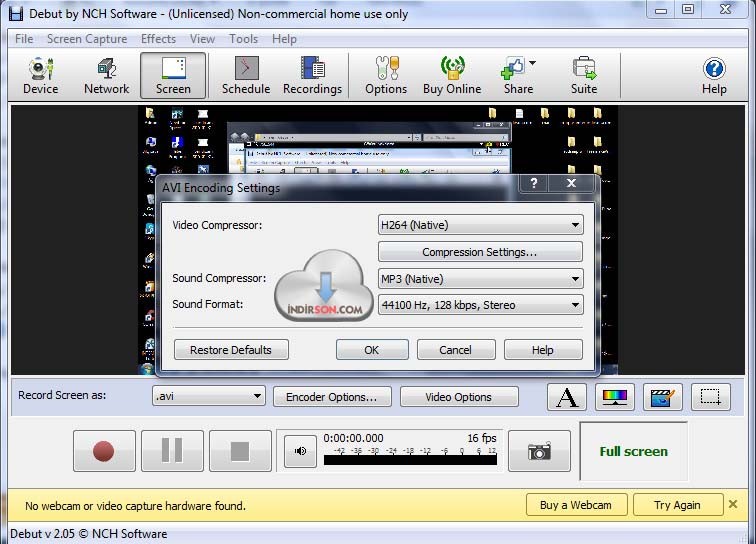Image resolution: width=756 pixels, height=544 pixels.
Task: Click the Debut application icon in title bar
Action: (16, 14)
